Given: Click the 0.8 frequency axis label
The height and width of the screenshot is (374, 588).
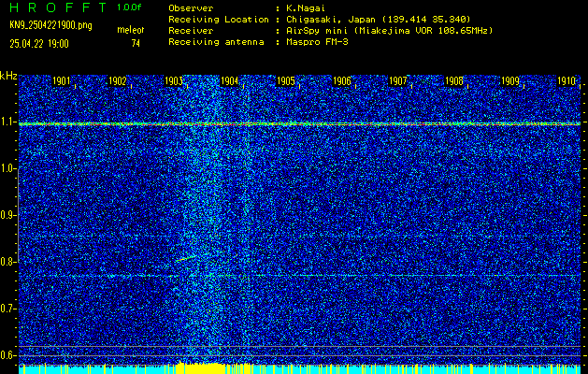Looking at the screenshot, I should tap(7, 262).
